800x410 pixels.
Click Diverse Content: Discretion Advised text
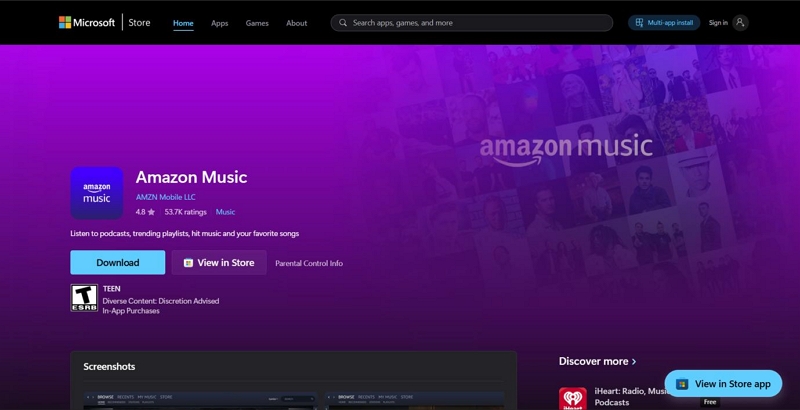161,301
